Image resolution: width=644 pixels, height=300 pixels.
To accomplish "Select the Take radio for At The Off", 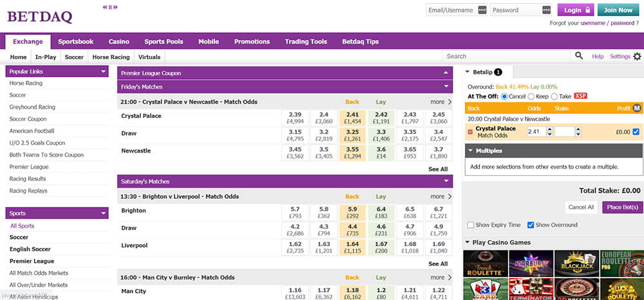I will tap(554, 97).
